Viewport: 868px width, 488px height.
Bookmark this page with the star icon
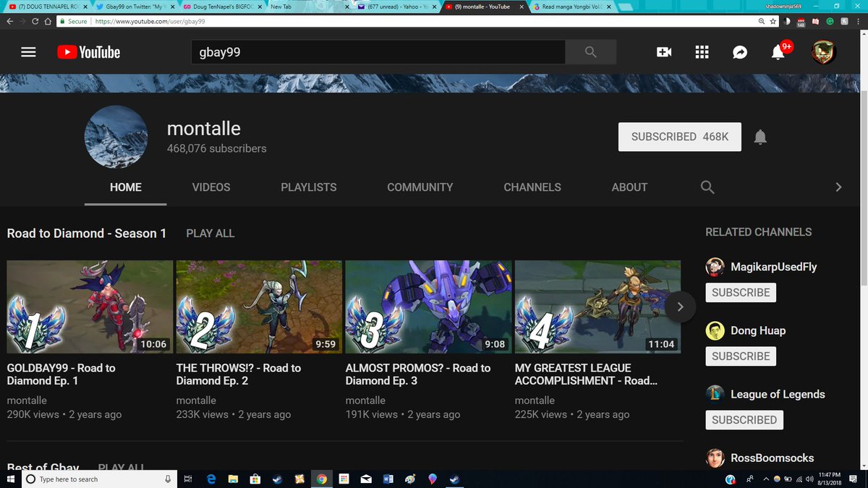tap(773, 22)
